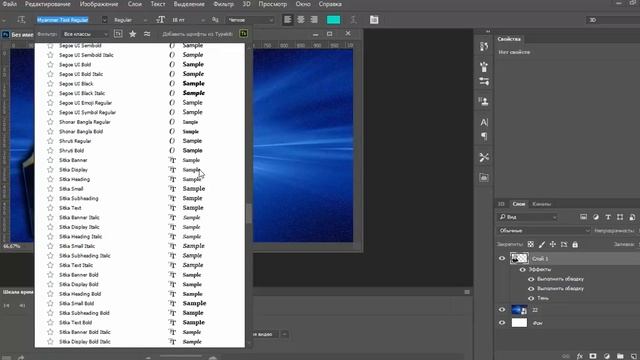The height and width of the screenshot is (360, 640).
Task: Filter fonts by favorites star
Action: 133,34
